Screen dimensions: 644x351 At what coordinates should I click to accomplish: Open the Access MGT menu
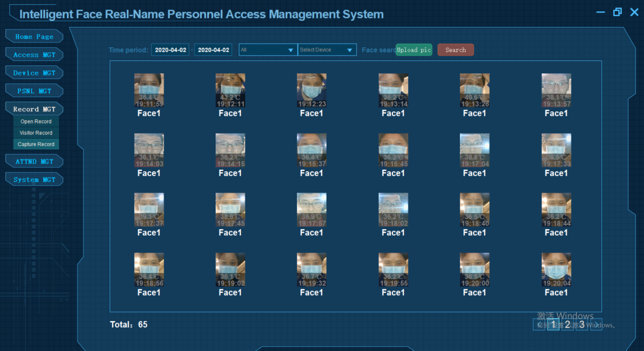point(34,55)
